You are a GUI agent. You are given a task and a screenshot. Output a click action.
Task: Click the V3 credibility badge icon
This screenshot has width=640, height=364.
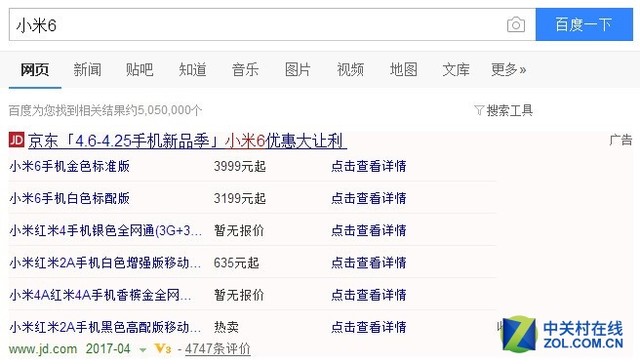(162, 349)
